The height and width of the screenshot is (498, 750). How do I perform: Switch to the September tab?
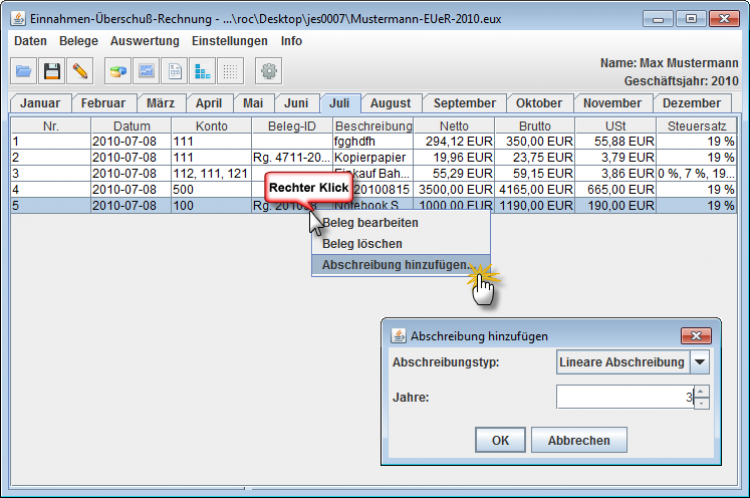click(464, 103)
